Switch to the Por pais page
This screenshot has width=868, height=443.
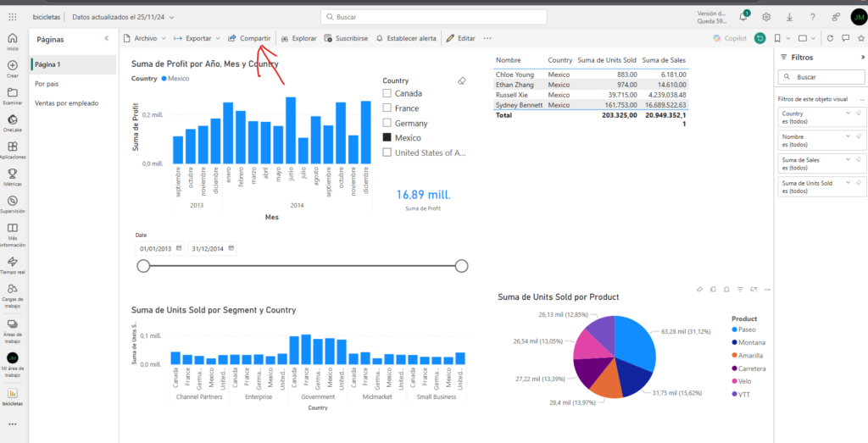pyautogui.click(x=47, y=84)
